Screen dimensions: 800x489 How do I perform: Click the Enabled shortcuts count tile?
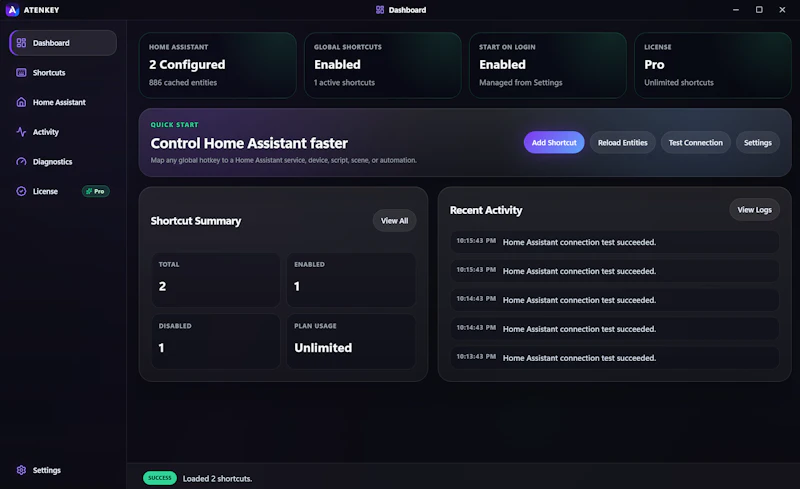[x=351, y=280]
